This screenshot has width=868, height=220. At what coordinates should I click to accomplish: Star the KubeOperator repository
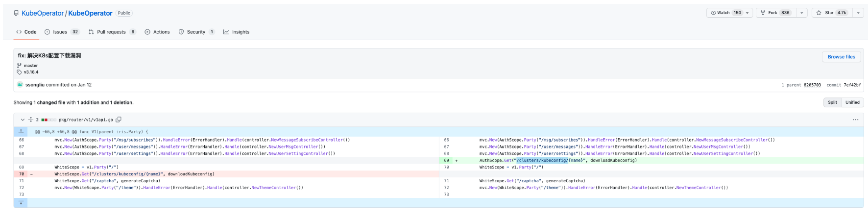pyautogui.click(x=831, y=13)
